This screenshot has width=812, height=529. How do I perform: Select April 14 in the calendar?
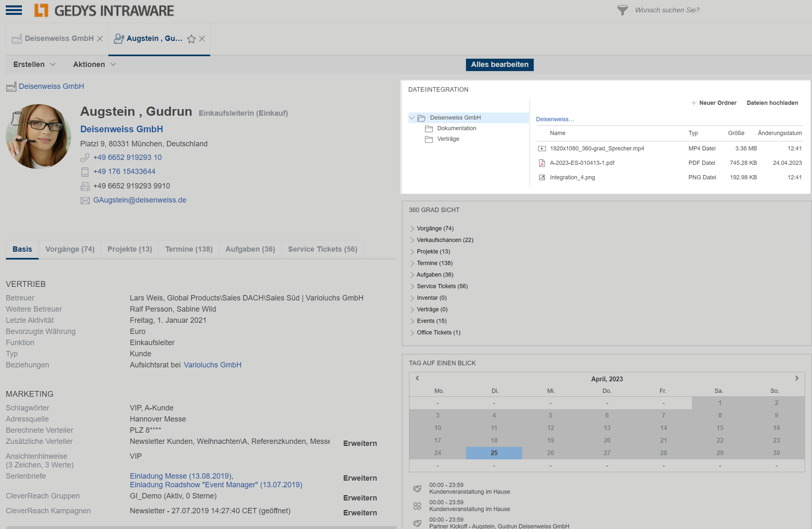pyautogui.click(x=664, y=428)
